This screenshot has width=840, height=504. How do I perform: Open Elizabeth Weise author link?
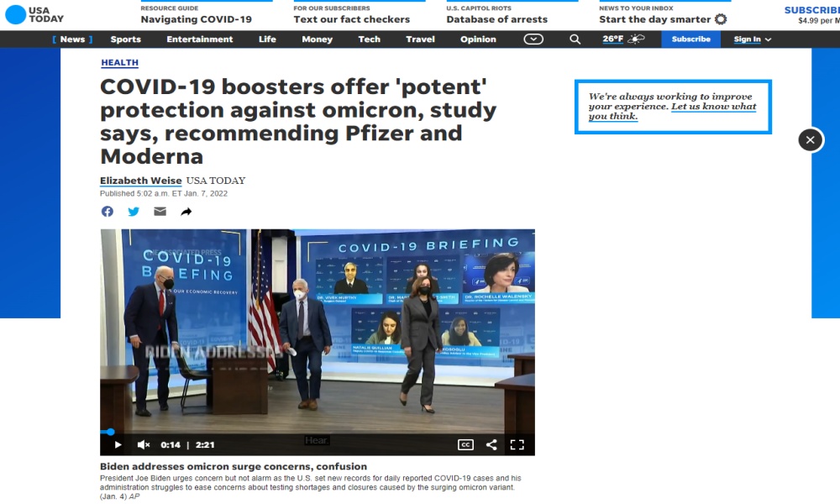[140, 181]
